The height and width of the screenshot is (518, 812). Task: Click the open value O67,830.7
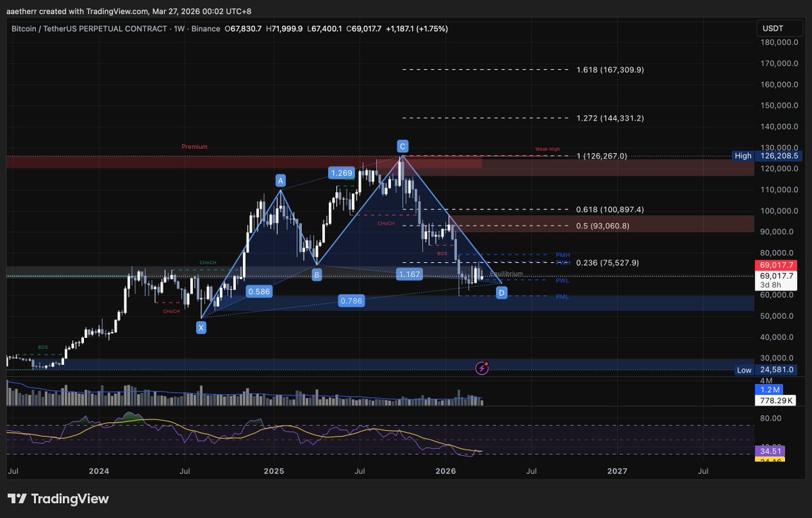pos(244,28)
